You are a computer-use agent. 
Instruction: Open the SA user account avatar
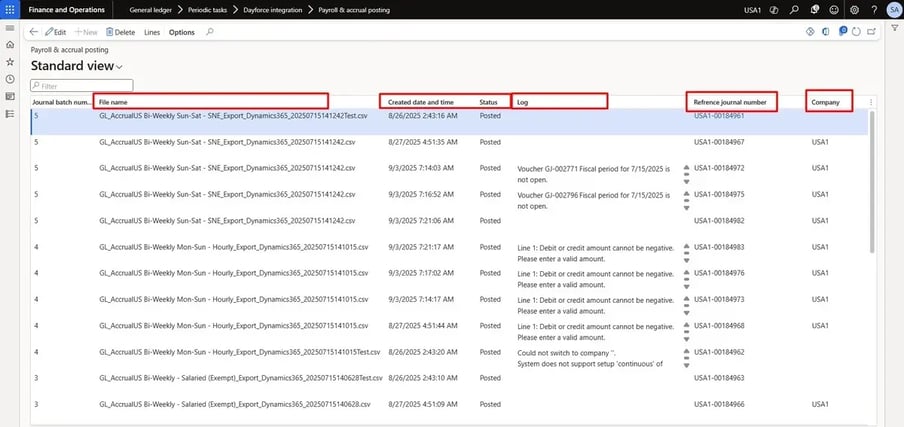click(893, 10)
